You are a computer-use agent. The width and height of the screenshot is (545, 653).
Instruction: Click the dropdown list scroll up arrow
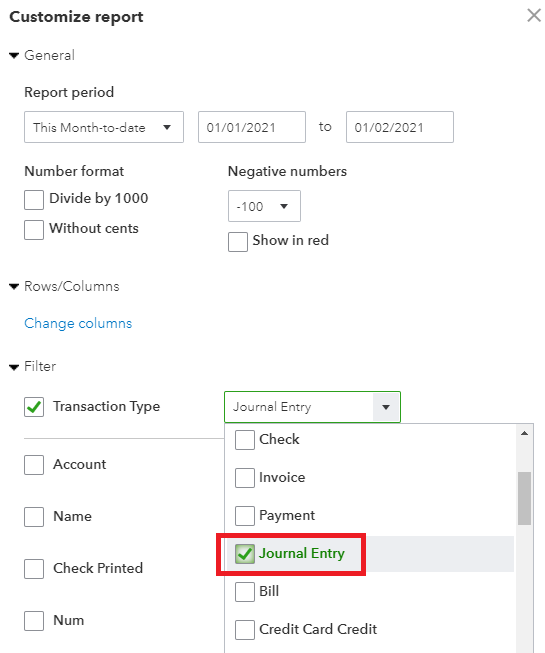click(524, 434)
